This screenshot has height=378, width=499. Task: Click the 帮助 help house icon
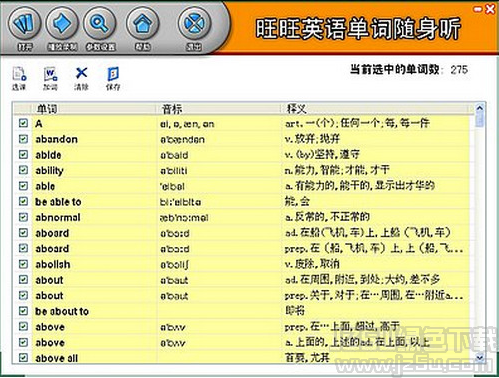[x=142, y=24]
